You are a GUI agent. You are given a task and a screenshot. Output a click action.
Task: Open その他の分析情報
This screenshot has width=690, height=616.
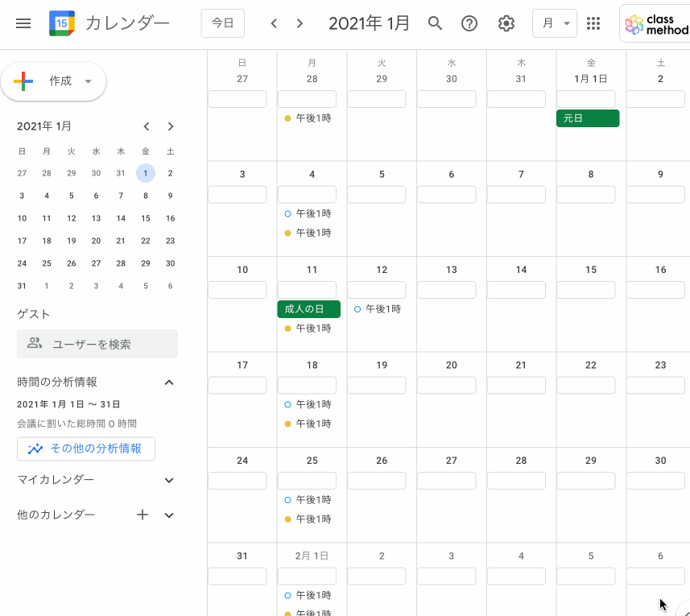point(86,449)
